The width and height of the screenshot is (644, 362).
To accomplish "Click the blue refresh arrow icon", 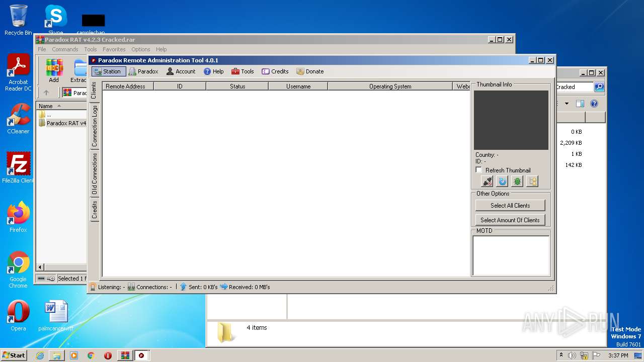I will [502, 182].
